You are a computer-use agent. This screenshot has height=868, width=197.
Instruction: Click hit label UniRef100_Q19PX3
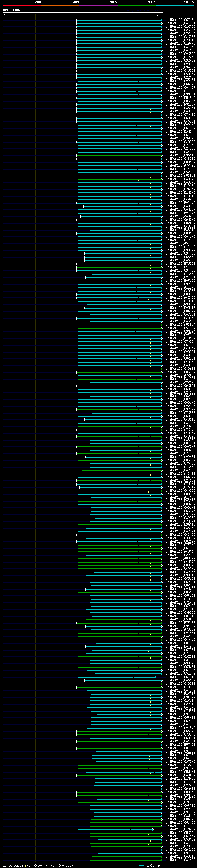(x=180, y=43)
